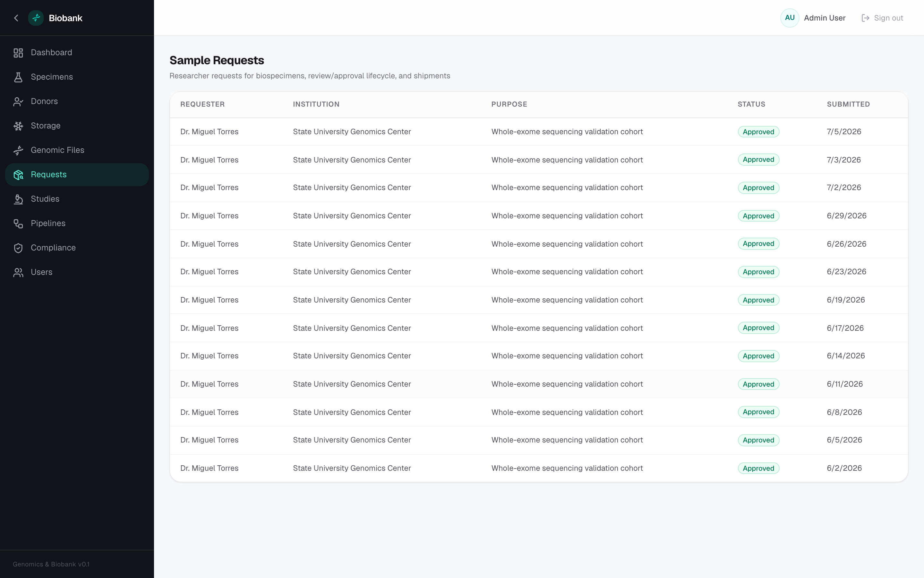Click the Compliance shield icon
The height and width of the screenshot is (578, 924).
[x=18, y=248]
